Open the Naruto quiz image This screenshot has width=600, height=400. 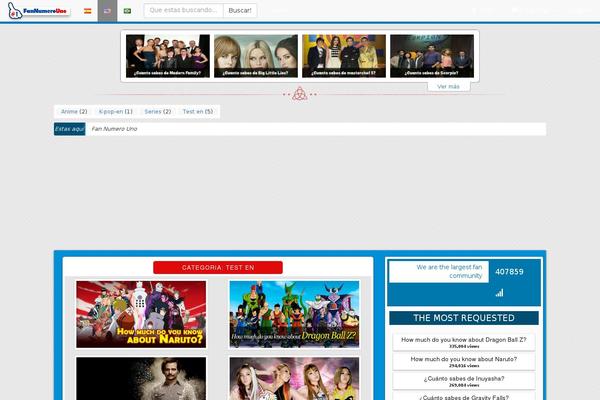point(141,314)
